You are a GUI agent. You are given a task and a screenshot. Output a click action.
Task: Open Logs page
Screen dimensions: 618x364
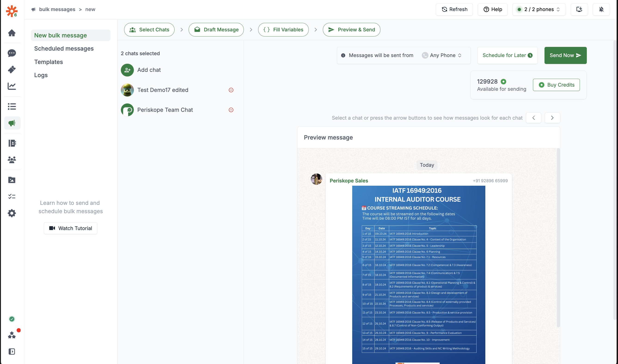pos(41,75)
